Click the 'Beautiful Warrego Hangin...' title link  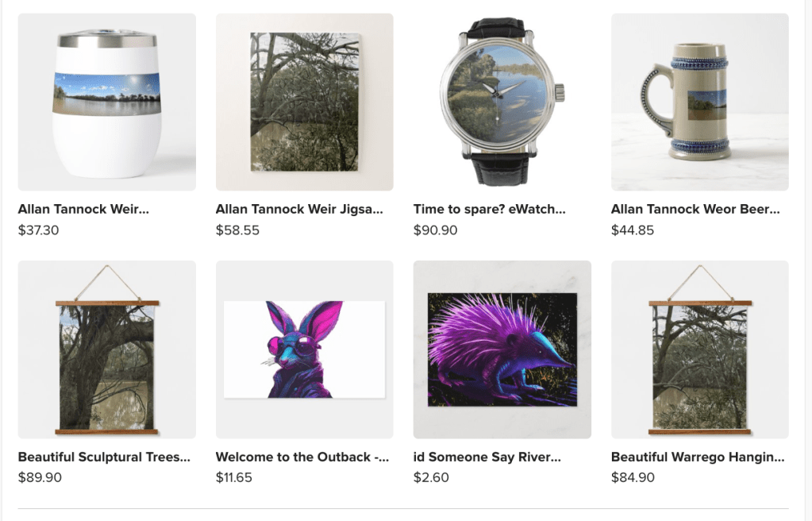[x=698, y=457]
